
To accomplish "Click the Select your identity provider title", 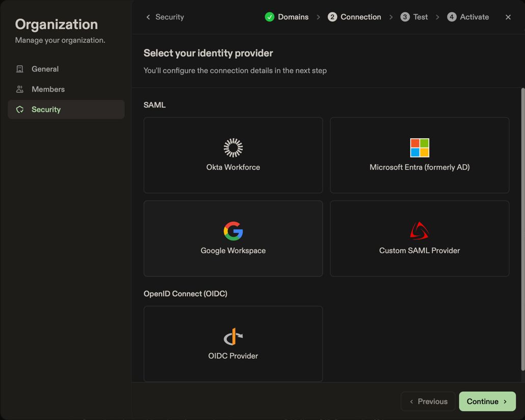I will [208, 53].
